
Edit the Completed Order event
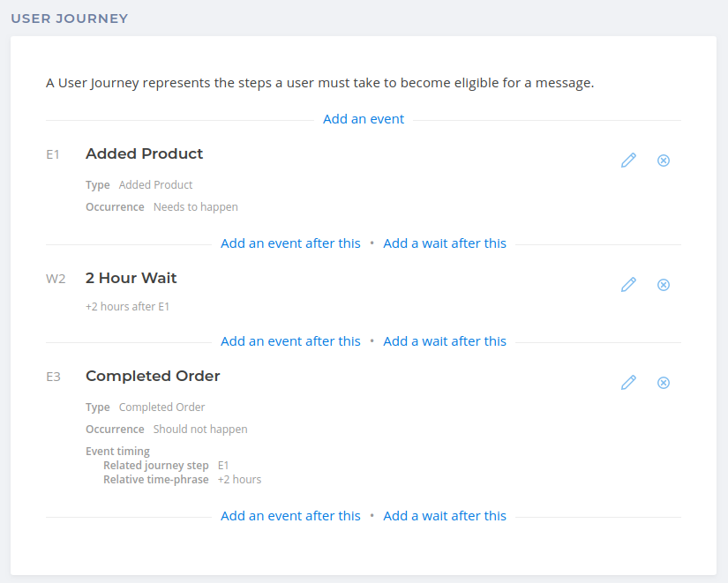pyautogui.click(x=628, y=383)
